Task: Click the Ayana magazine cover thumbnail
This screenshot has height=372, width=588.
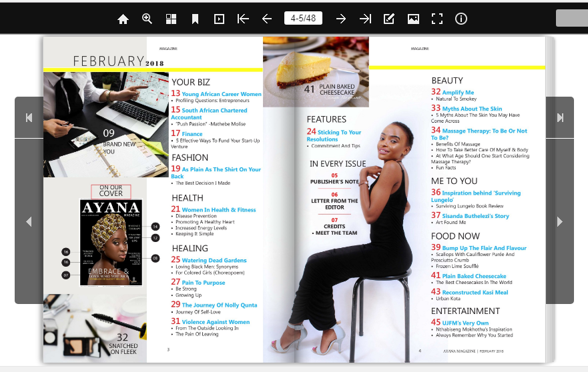Action: (x=111, y=243)
